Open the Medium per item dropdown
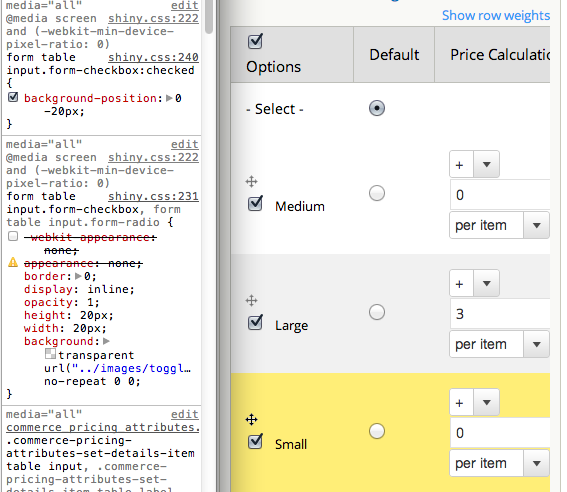 [x=499, y=225]
